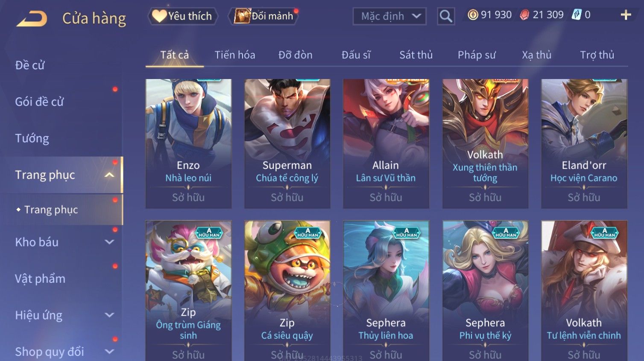Tap the blue voucher currency icon
Image resolution: width=644 pixels, height=361 pixels.
[x=577, y=15]
